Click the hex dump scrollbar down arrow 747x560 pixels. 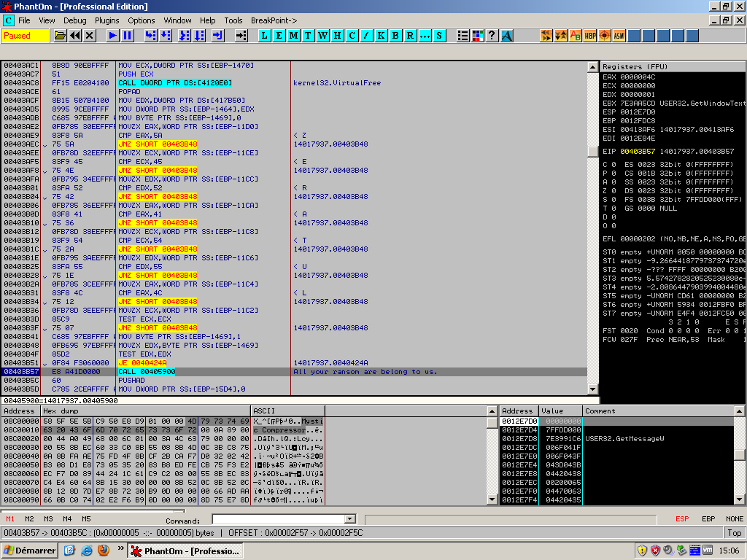coord(492,499)
